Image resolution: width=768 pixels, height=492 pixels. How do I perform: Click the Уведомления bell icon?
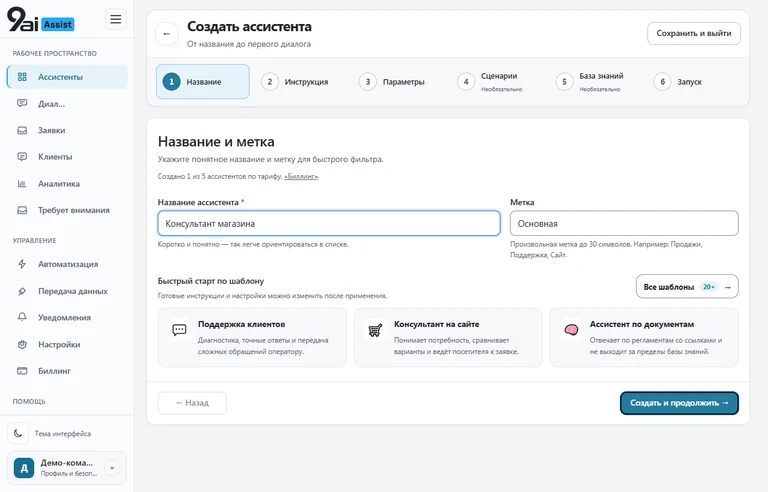pyautogui.click(x=22, y=318)
